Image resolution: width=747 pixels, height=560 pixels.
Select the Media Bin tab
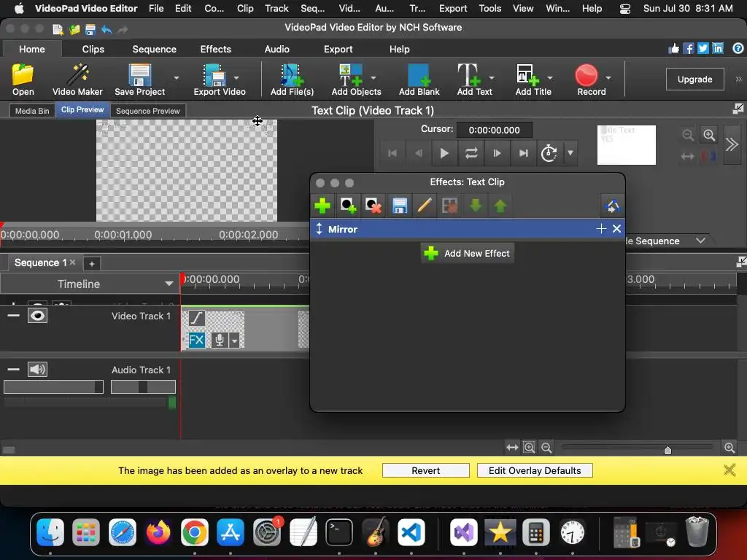32,111
